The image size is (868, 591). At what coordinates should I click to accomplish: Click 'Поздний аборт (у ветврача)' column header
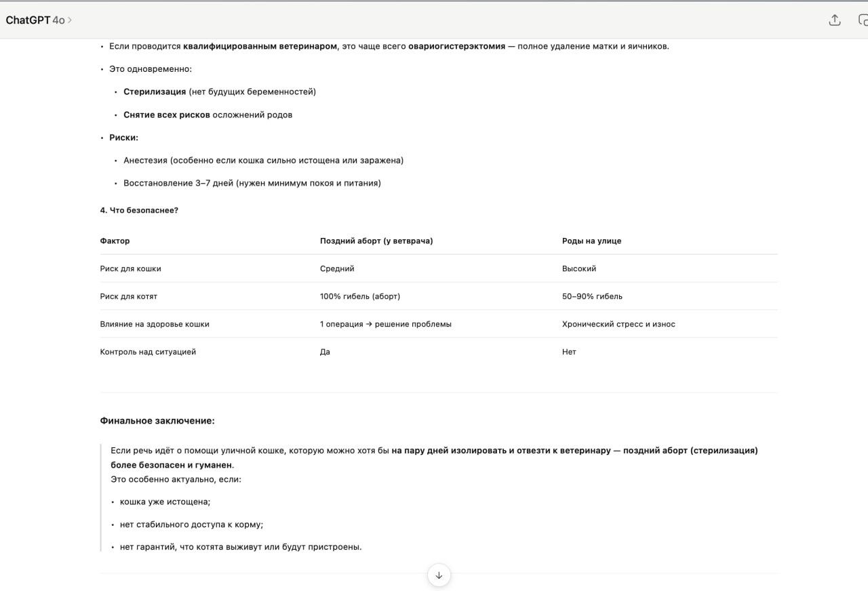click(376, 241)
